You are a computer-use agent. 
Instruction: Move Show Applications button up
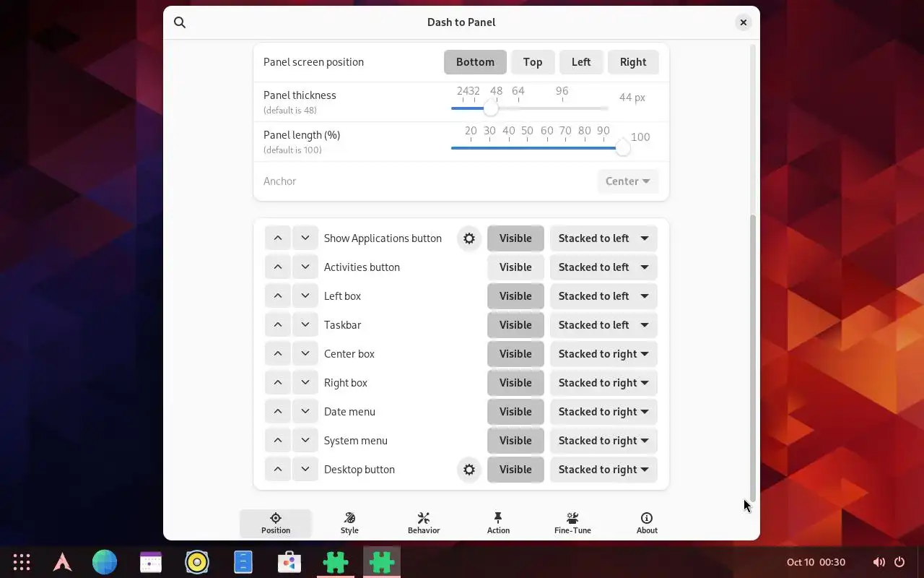(x=278, y=238)
